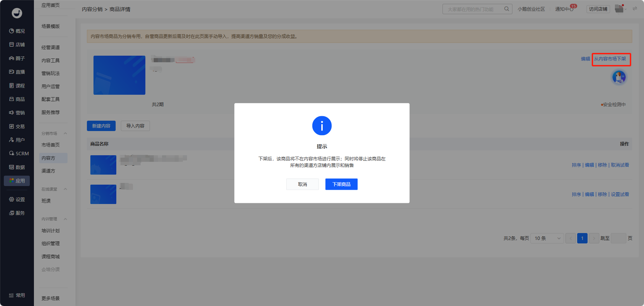This screenshot has height=306, width=644.
Task: Click the 访问店铺 button
Action: pos(598,9)
